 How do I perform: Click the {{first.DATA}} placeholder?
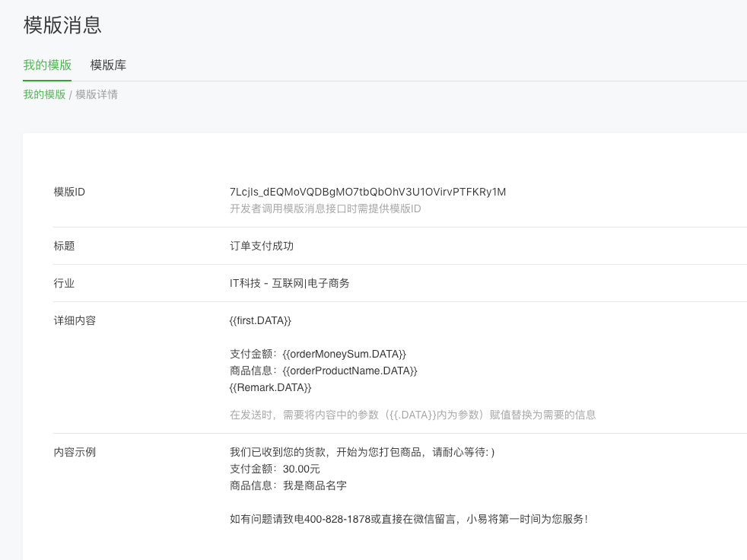260,320
